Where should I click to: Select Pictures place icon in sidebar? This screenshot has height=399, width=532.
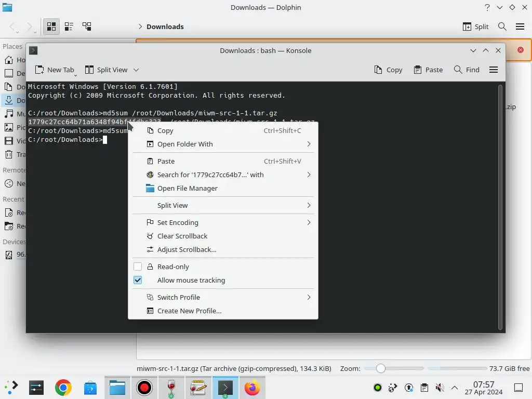9,127
